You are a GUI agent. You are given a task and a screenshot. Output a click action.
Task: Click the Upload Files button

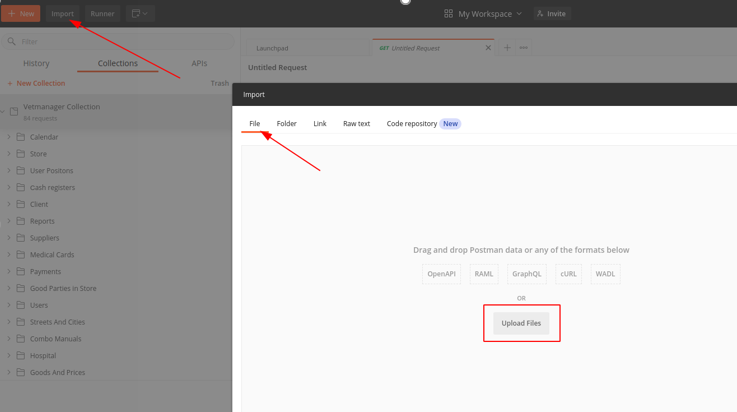(x=521, y=323)
